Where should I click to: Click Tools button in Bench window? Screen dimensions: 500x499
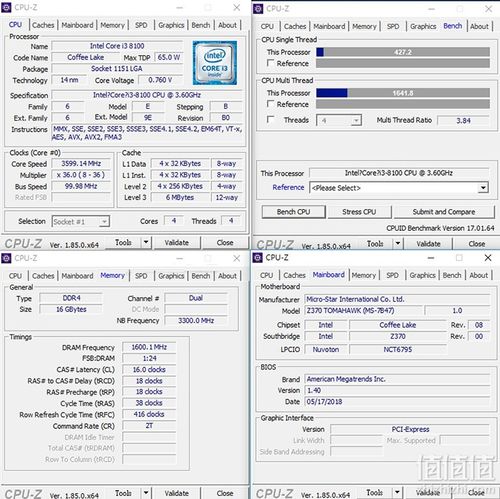pyautogui.click(x=375, y=244)
